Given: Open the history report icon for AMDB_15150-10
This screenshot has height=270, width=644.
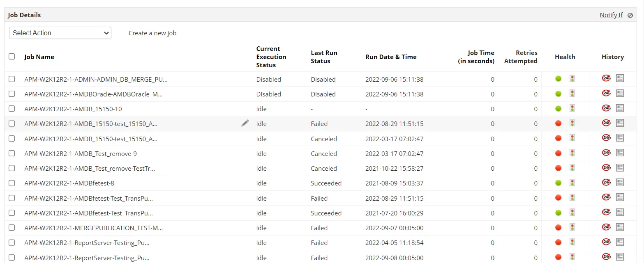Looking at the screenshot, I should click(x=620, y=108).
